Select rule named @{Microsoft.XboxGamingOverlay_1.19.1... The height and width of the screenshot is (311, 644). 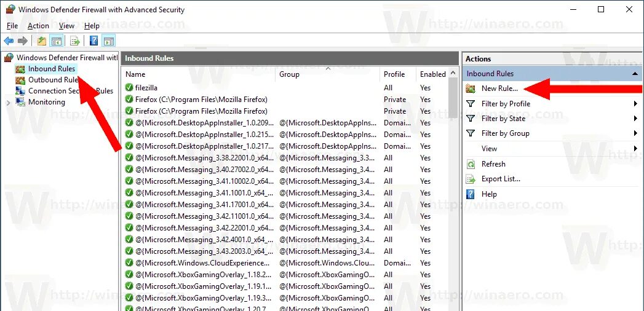click(x=204, y=286)
